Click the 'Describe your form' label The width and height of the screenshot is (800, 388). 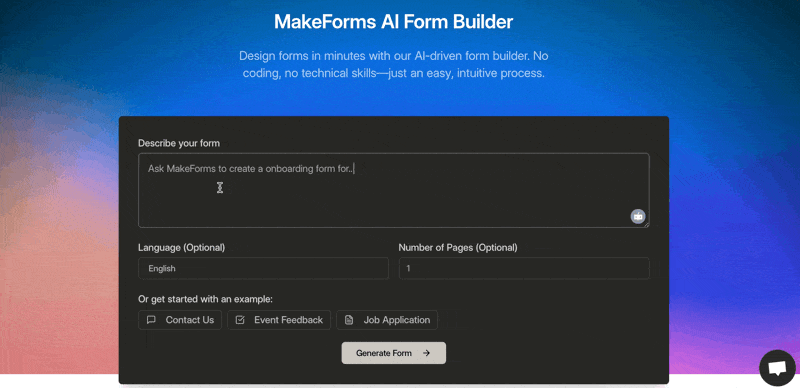[x=179, y=143]
